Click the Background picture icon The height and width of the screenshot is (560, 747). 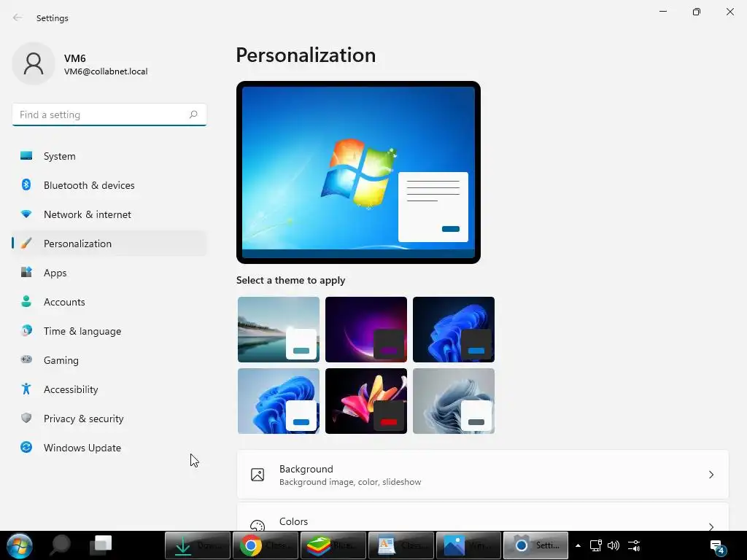(x=258, y=475)
